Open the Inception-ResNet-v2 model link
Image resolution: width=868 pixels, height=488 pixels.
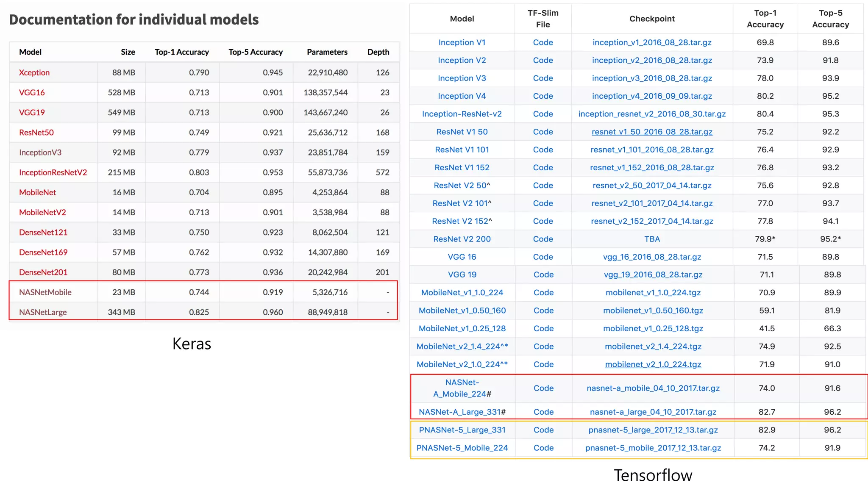[462, 114]
